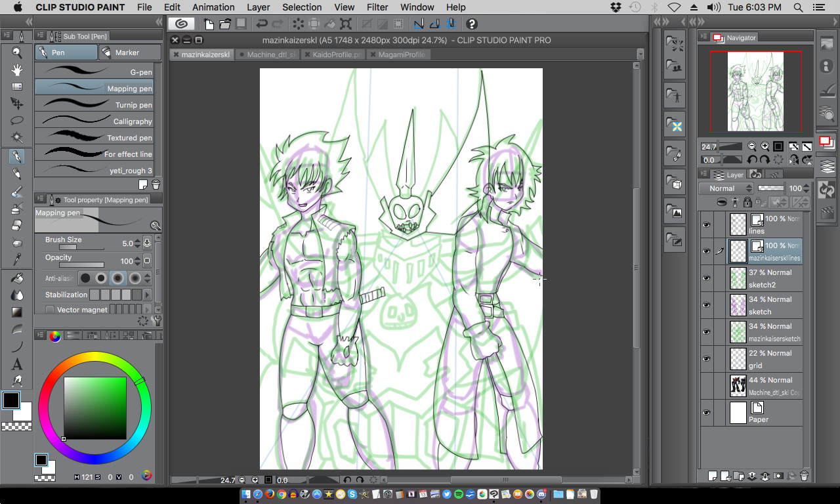The image size is (840, 504).
Task: Switch to KaidoProfile document tab
Action: [334, 54]
